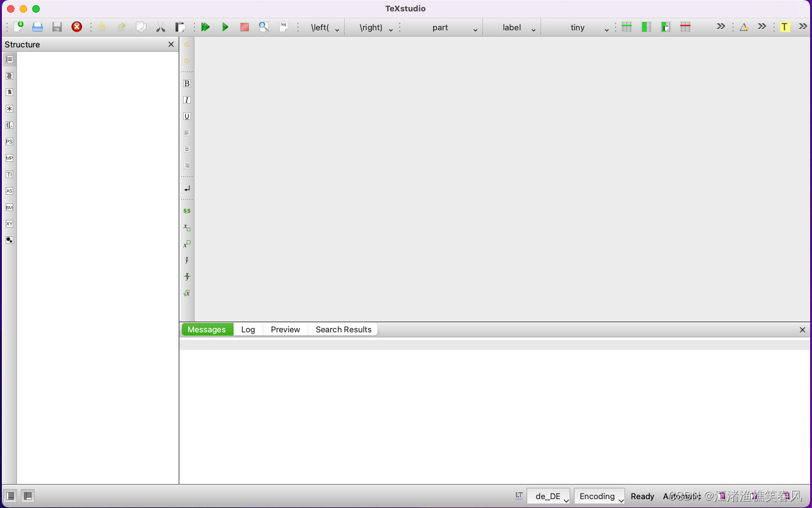
Task: Select the underline formatting icon
Action: click(187, 116)
